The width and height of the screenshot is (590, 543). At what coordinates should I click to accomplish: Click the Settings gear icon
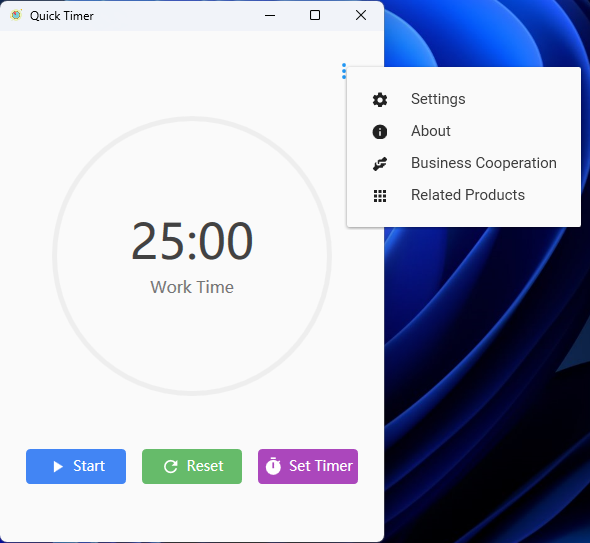(x=380, y=100)
